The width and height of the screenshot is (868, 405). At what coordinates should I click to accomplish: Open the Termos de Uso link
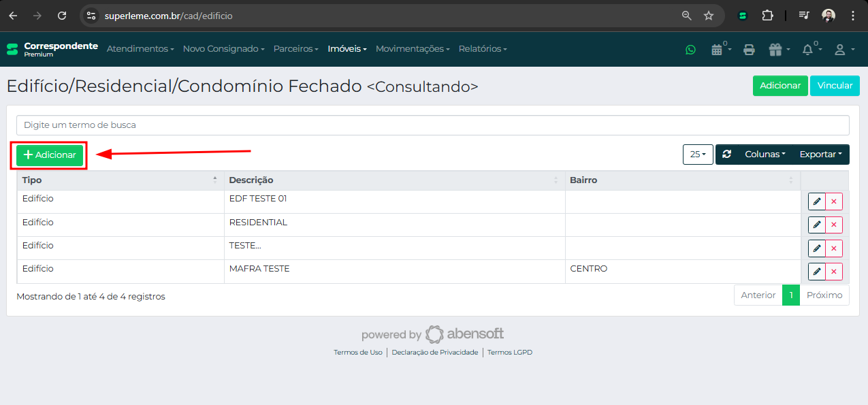[358, 352]
